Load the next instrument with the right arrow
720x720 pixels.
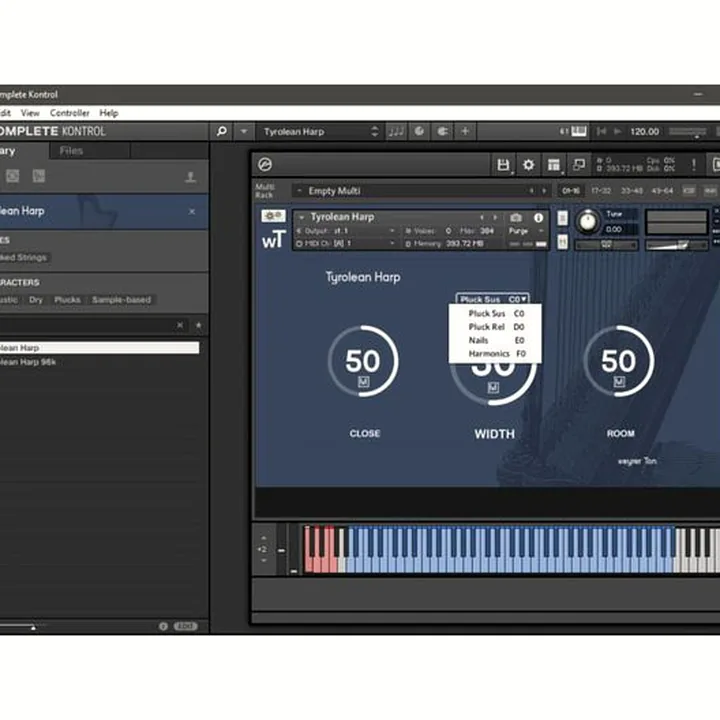coord(495,217)
